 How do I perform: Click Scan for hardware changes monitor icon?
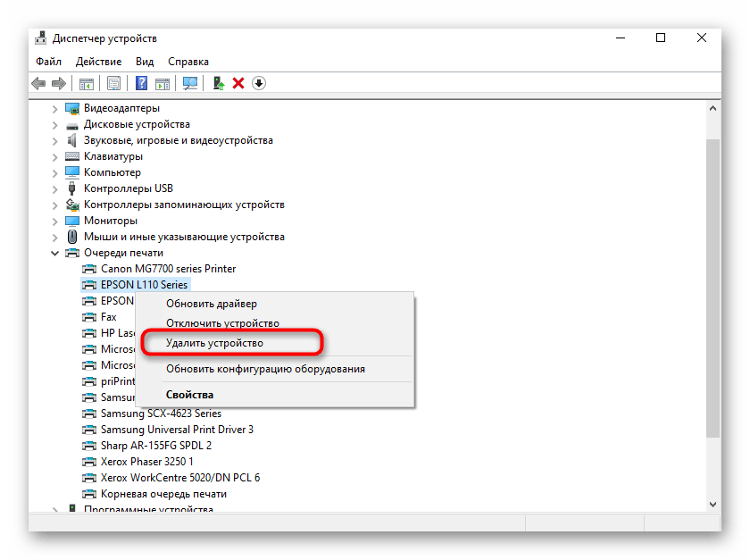point(189,83)
